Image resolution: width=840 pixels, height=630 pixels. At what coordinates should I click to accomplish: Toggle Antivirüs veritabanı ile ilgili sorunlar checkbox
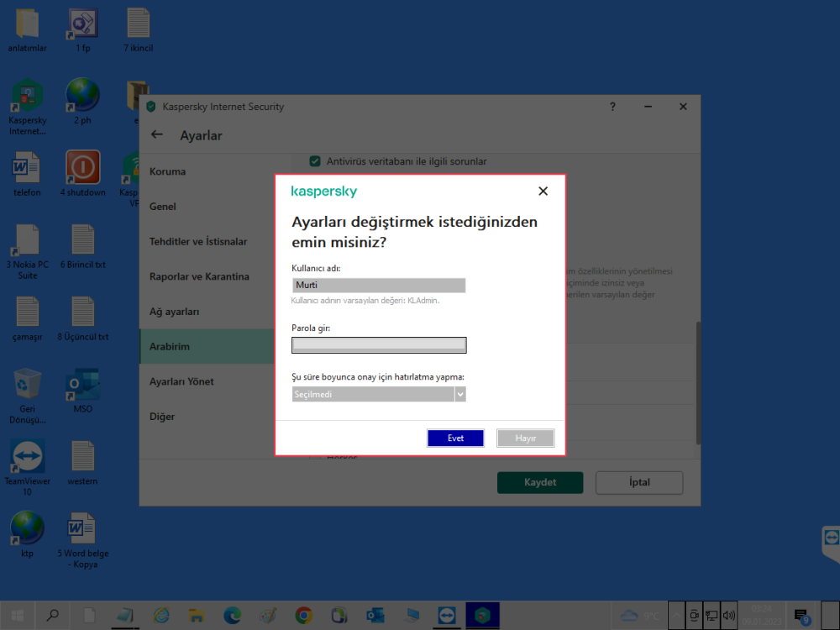tap(315, 161)
